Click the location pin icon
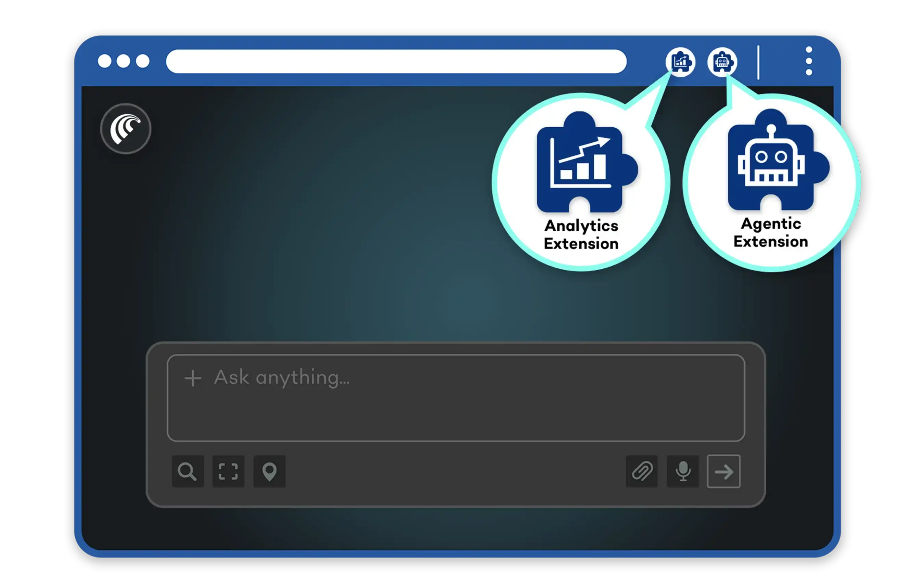Viewport: 911px width, 588px height. click(269, 471)
